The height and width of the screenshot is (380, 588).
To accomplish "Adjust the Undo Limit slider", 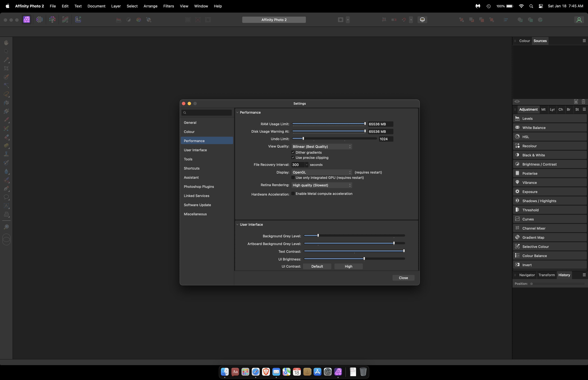I will coord(303,138).
